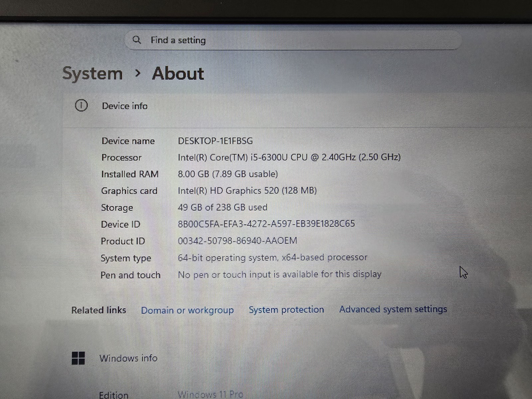The height and width of the screenshot is (399, 532).
Task: Open Domain or workgroup link
Action: click(x=188, y=310)
